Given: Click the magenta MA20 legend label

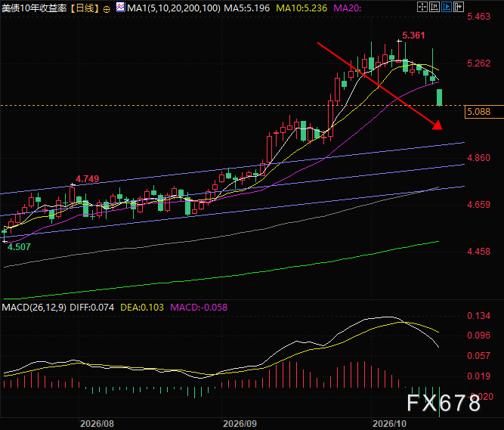Looking at the screenshot, I should click(348, 8).
